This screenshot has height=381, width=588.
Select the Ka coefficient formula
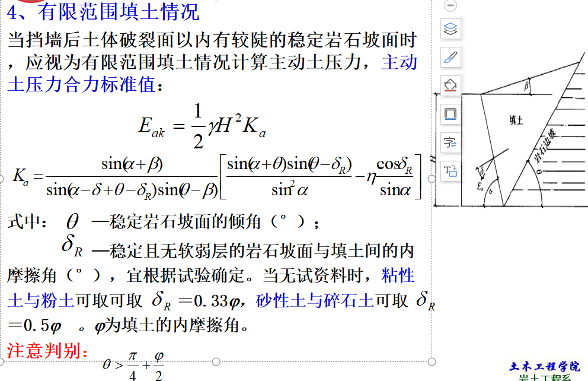pos(216,177)
